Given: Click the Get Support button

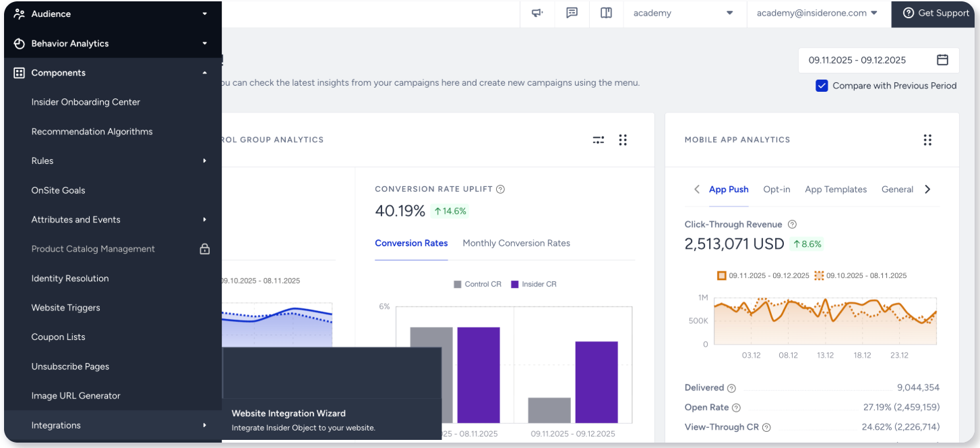Looking at the screenshot, I should (x=934, y=13).
